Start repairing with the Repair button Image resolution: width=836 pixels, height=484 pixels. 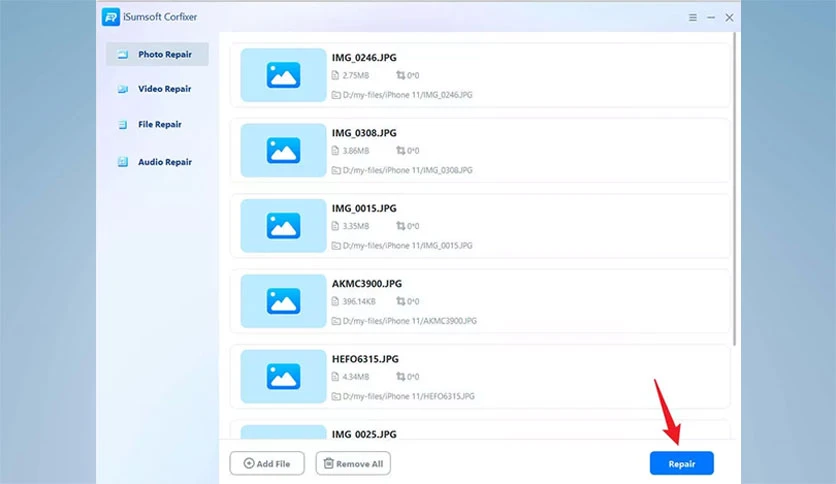pyautogui.click(x=681, y=463)
